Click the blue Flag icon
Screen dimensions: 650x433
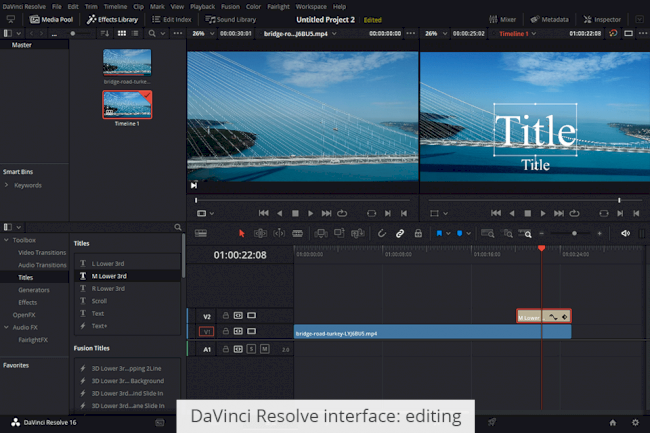click(439, 234)
